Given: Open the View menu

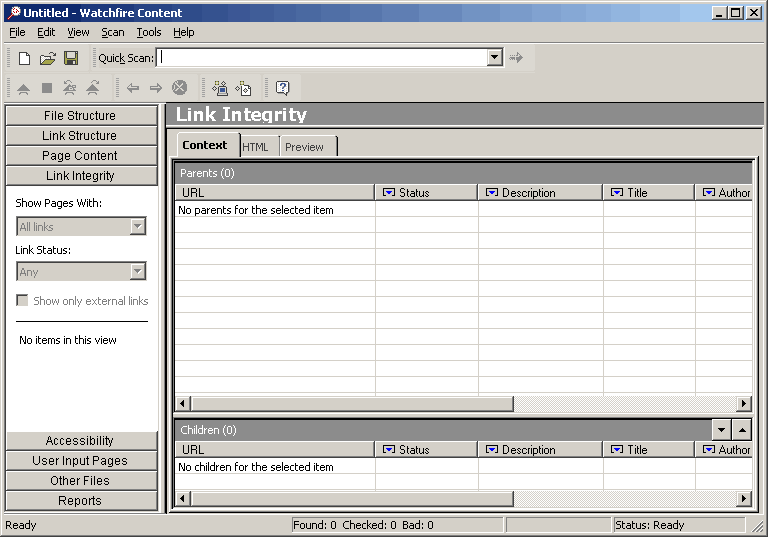Looking at the screenshot, I should (78, 32).
